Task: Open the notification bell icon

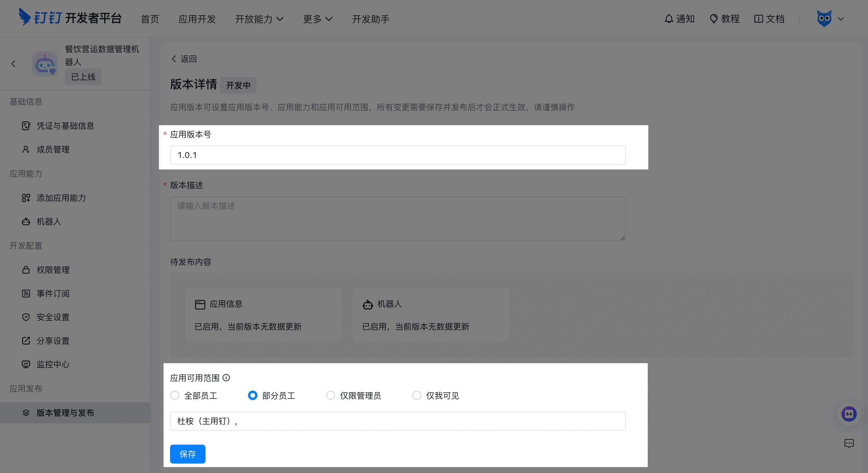Action: (668, 19)
